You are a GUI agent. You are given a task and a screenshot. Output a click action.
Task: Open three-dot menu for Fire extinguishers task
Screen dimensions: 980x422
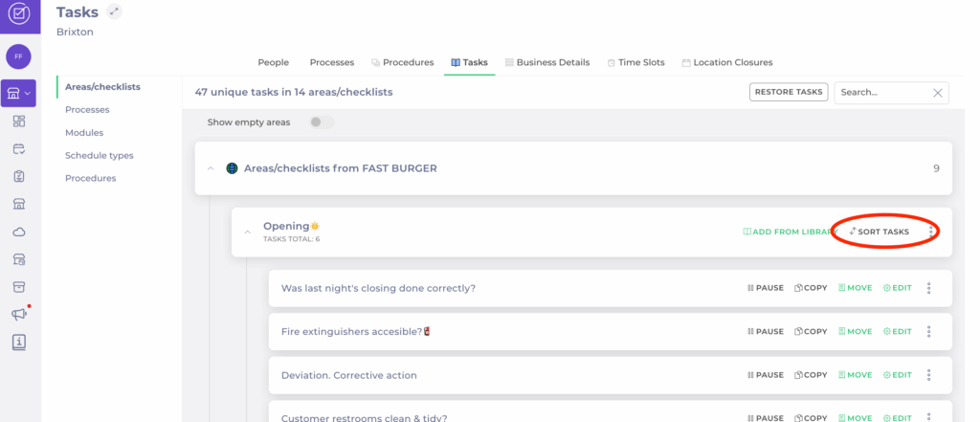point(928,332)
